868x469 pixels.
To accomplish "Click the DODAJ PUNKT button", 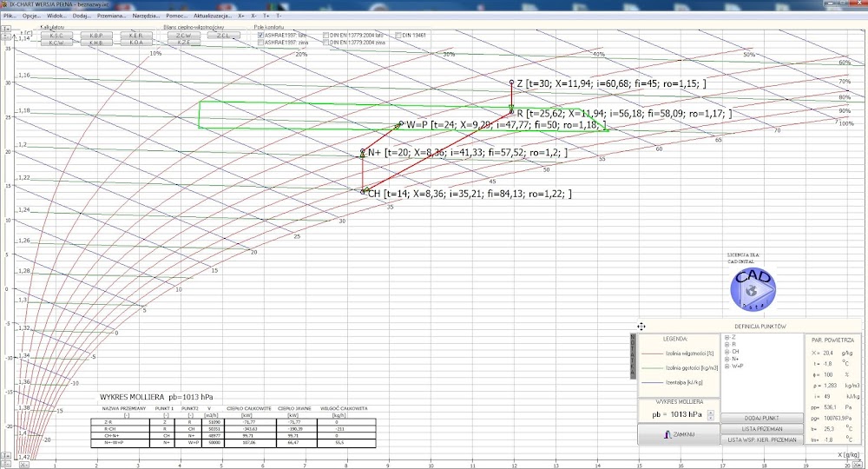I will [x=762, y=418].
